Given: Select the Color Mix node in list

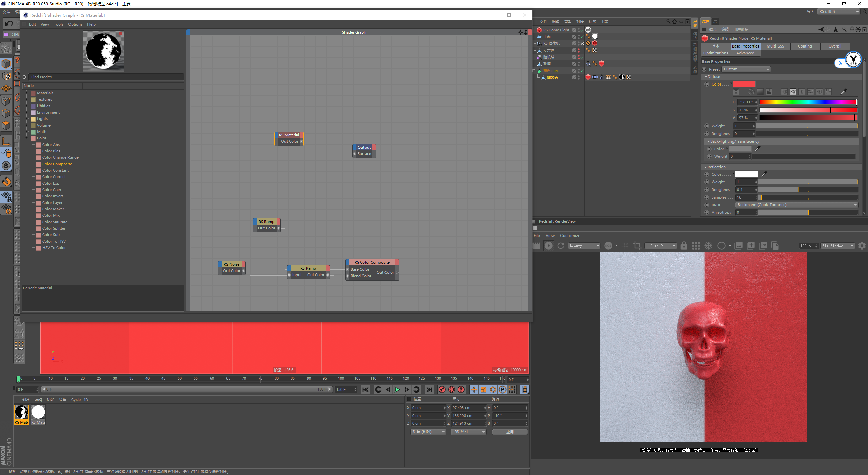Looking at the screenshot, I should coord(51,215).
